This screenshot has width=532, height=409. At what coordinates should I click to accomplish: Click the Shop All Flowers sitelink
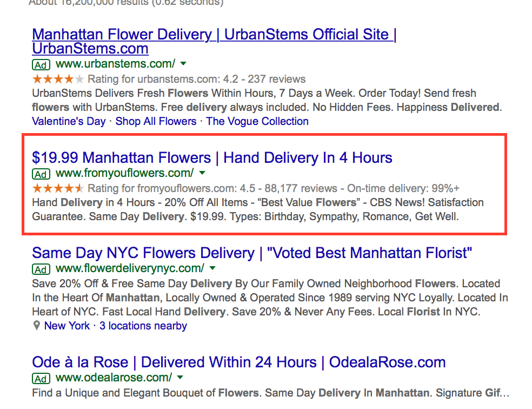pos(156,121)
